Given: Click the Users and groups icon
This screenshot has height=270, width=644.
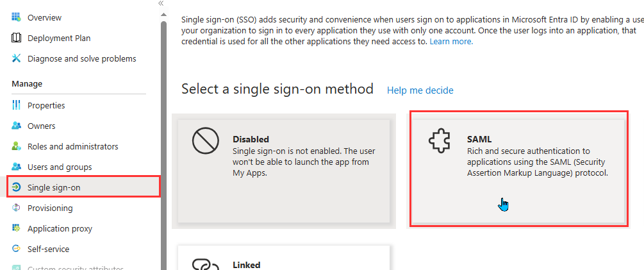Looking at the screenshot, I should coord(16,167).
